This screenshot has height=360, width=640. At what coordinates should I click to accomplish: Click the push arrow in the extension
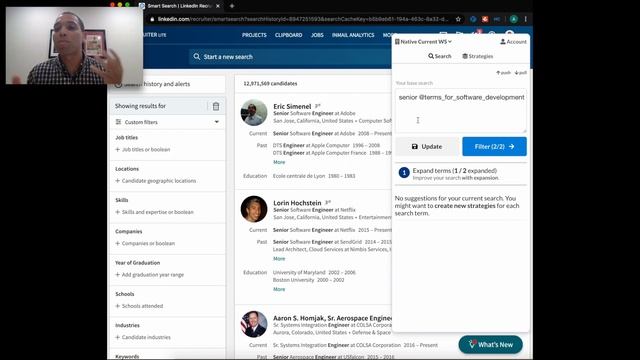click(503, 73)
